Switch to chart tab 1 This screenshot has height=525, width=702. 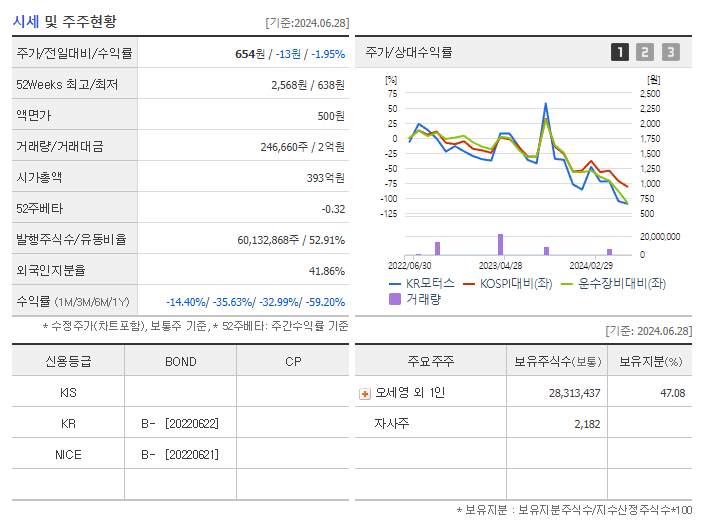[620, 52]
